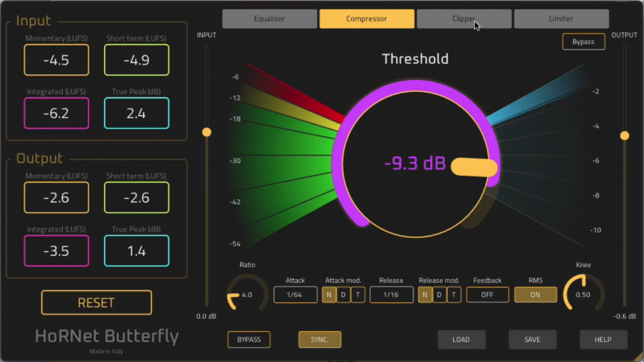This screenshot has height=362, width=644.
Task: Click the Ratio knob set to 4.0
Action: coord(246,294)
